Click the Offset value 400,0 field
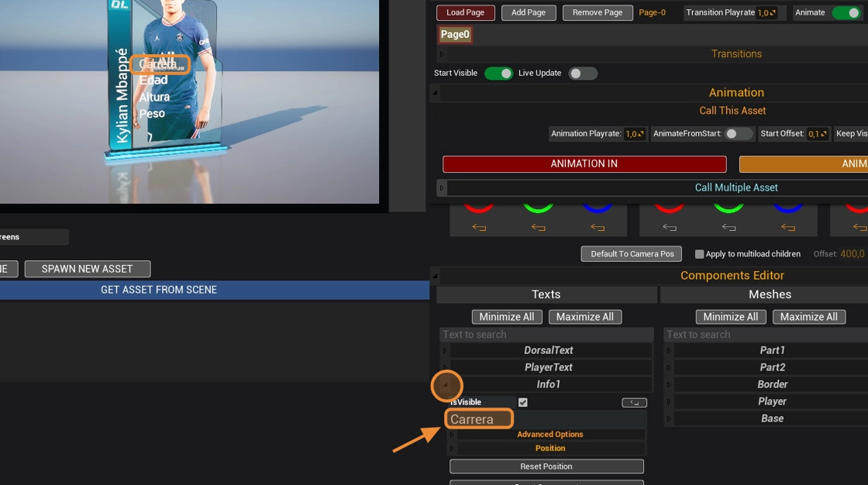 click(x=852, y=254)
